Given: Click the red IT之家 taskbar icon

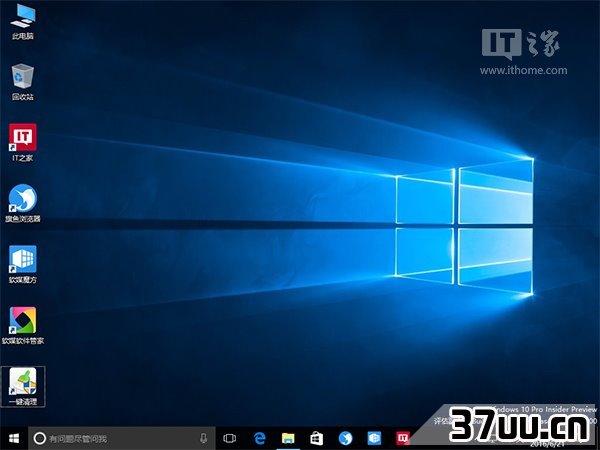Looking at the screenshot, I should (x=403, y=438).
